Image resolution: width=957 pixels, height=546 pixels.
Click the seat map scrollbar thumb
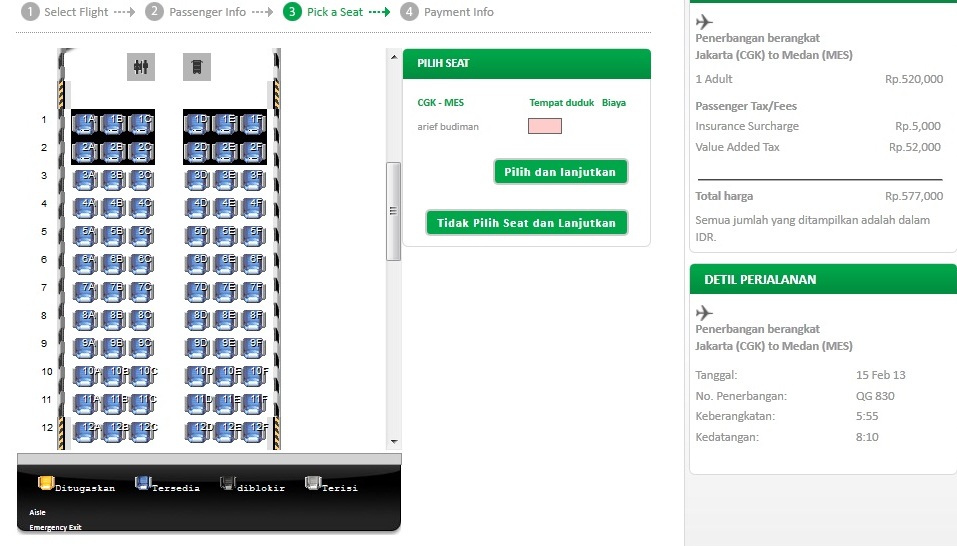[393, 211]
